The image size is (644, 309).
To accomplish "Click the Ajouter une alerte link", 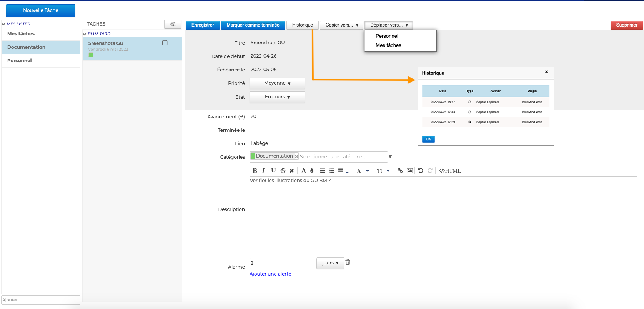I will click(270, 274).
